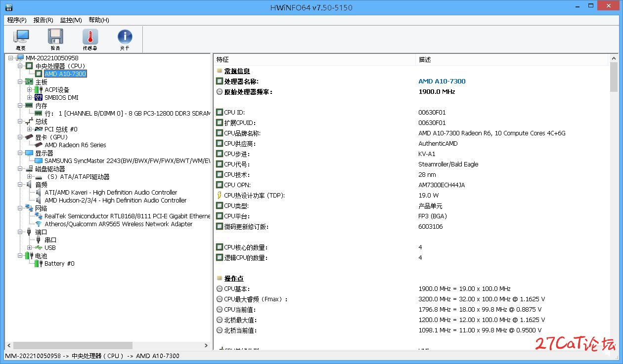Viewport: 623px width, 364px height.
Task: Select the 8 GB PC3-12800 DDR3 memory row
Action: tap(127, 113)
